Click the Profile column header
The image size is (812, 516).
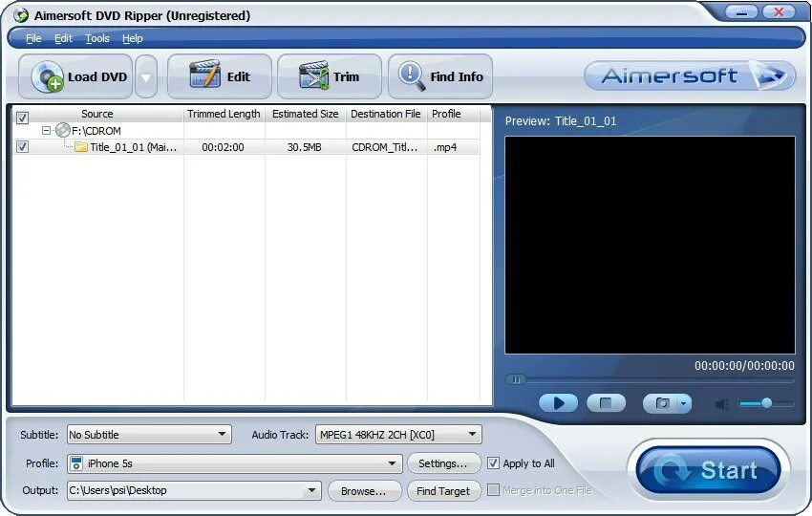[x=446, y=114]
